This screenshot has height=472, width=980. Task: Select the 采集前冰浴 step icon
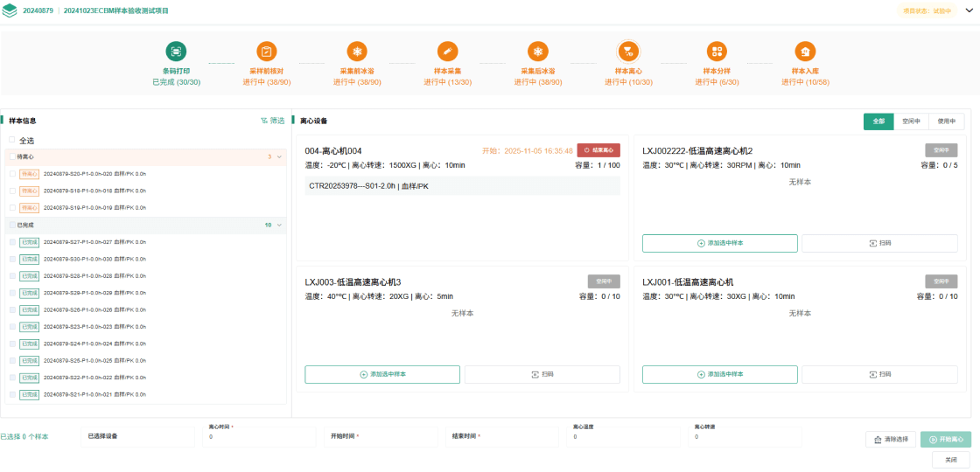coord(357,52)
